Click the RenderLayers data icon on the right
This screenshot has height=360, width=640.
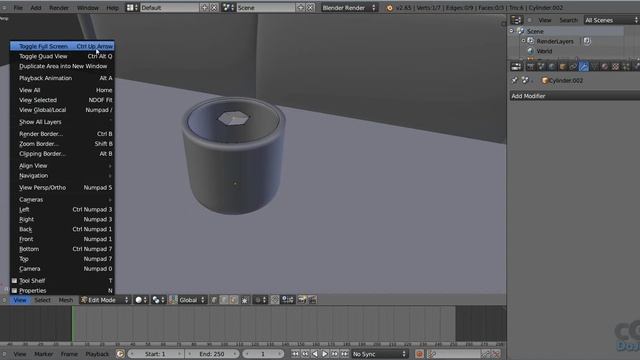[x=587, y=41]
